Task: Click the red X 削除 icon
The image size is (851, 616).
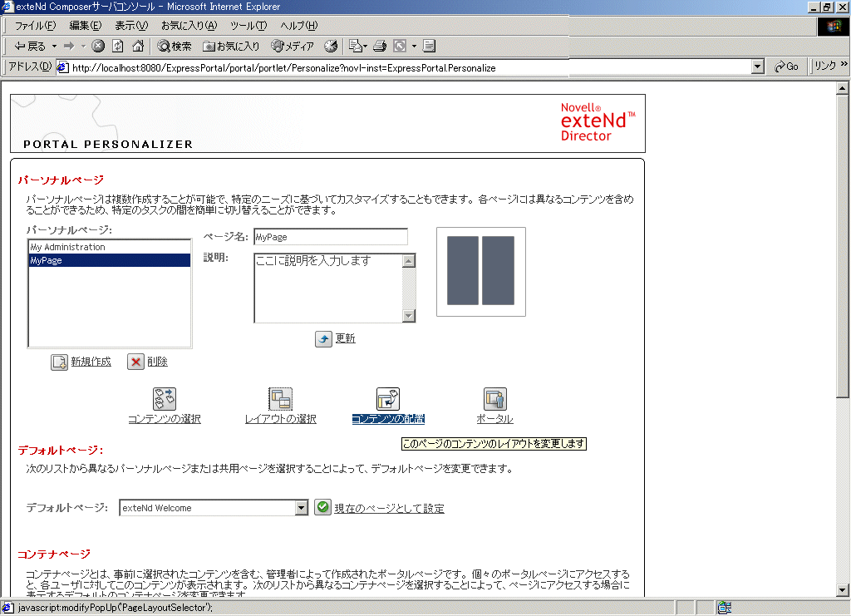Action: pos(135,362)
